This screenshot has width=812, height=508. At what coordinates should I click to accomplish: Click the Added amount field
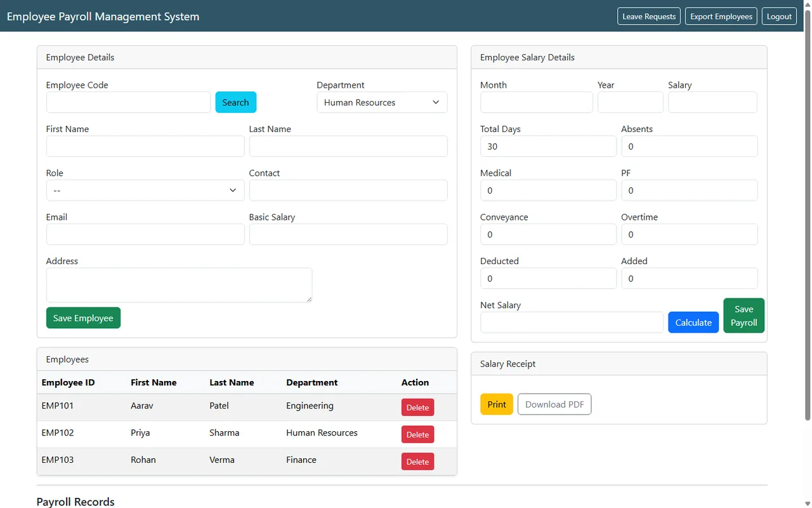coord(690,278)
